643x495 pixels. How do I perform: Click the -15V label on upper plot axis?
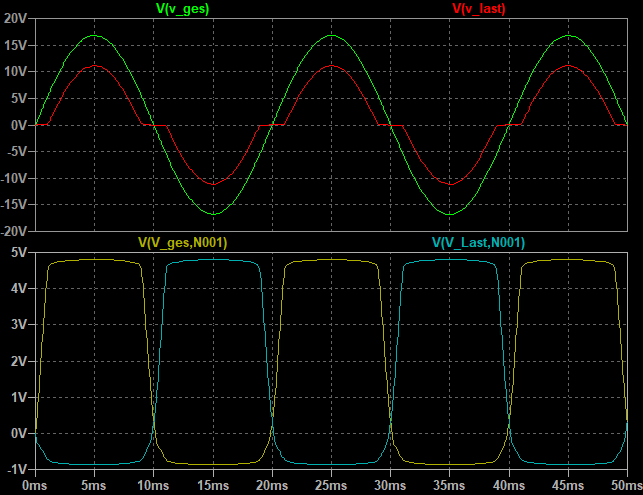[14, 204]
